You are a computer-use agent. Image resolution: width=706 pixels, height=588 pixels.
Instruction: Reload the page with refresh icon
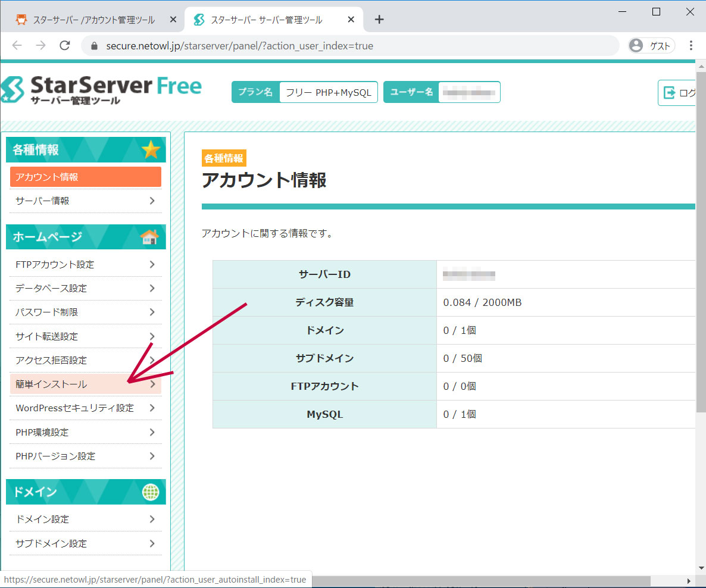(x=65, y=45)
